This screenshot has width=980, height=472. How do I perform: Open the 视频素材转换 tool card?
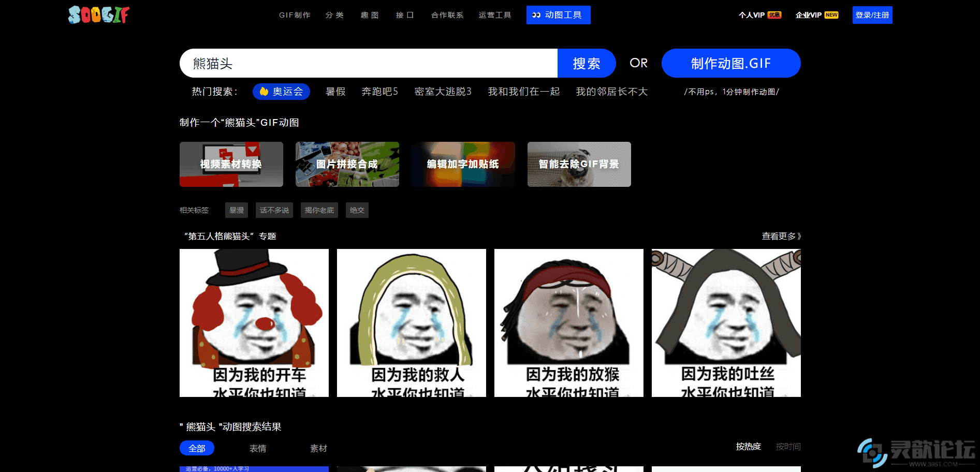click(x=231, y=164)
